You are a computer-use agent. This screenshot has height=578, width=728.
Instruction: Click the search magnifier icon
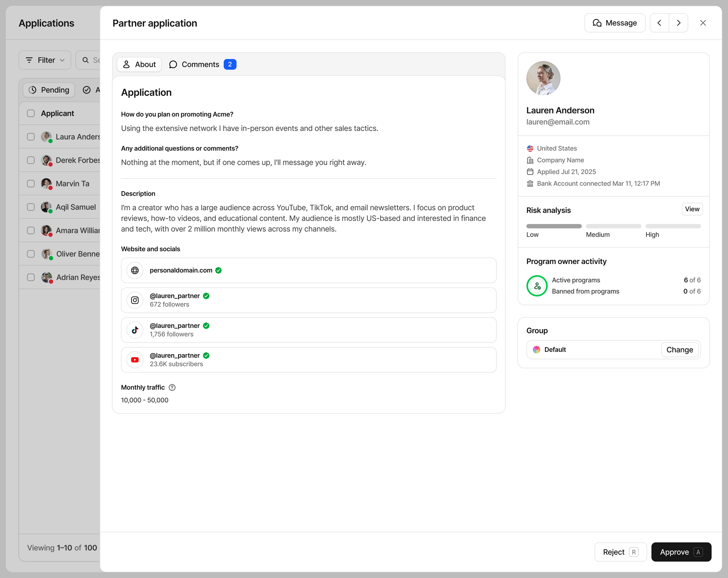pos(86,60)
